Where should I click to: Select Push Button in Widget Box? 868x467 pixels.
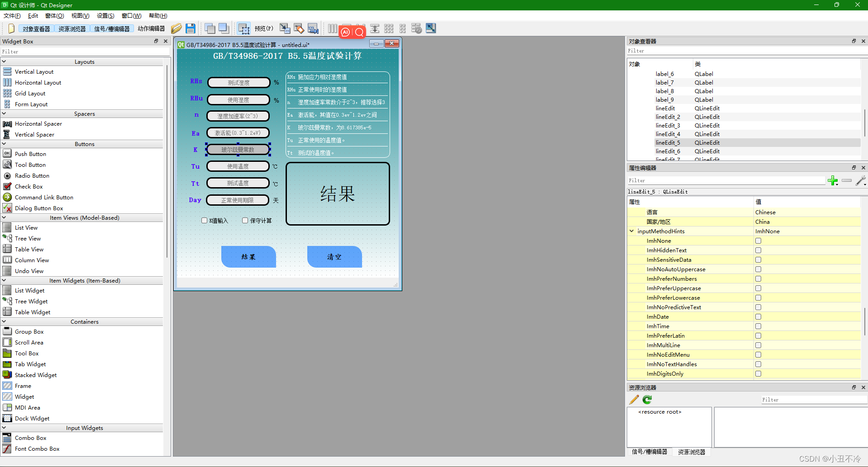tap(30, 154)
